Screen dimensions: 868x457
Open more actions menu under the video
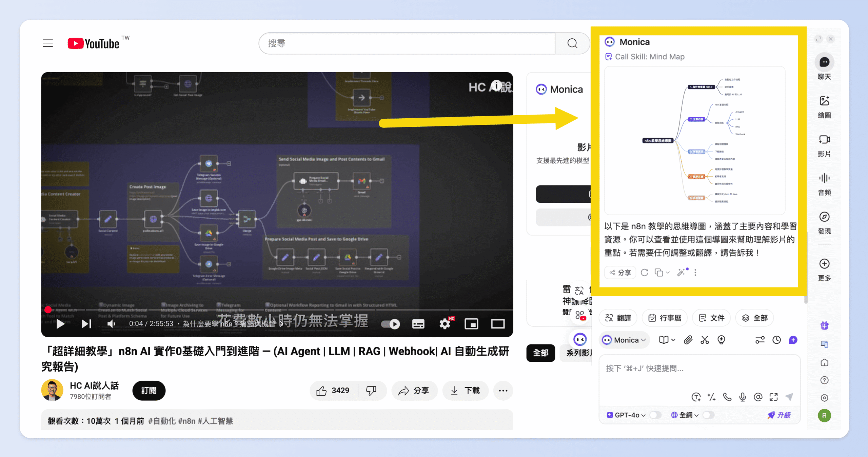(x=503, y=391)
